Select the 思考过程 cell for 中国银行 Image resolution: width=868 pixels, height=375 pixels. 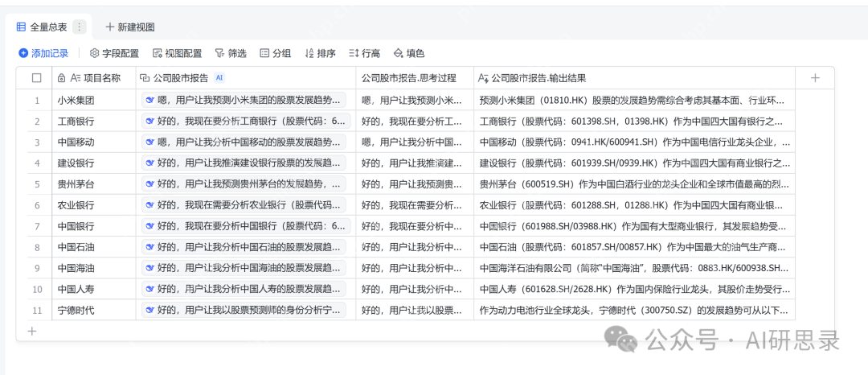(x=415, y=227)
